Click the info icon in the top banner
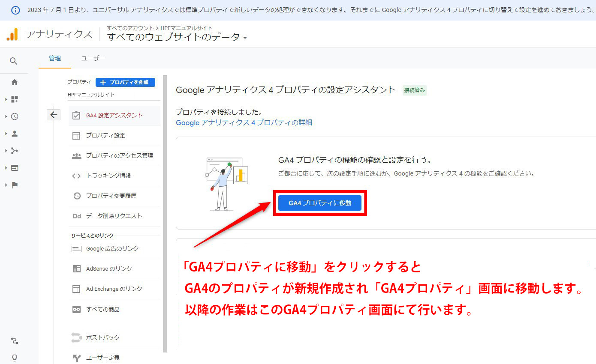This screenshot has width=596, height=364. (15, 10)
